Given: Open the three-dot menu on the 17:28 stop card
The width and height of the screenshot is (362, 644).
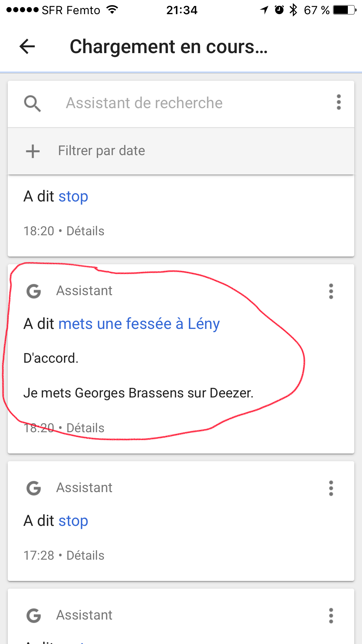Looking at the screenshot, I should [x=331, y=488].
